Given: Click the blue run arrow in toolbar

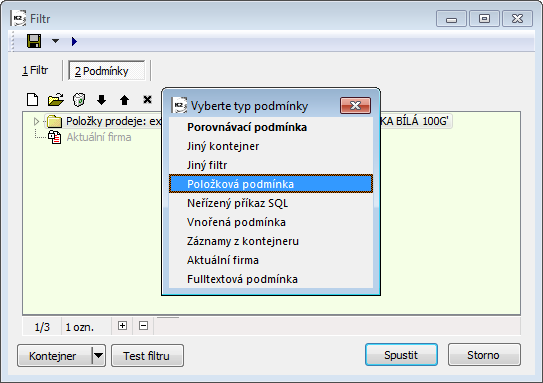Looking at the screenshot, I should click(74, 42).
